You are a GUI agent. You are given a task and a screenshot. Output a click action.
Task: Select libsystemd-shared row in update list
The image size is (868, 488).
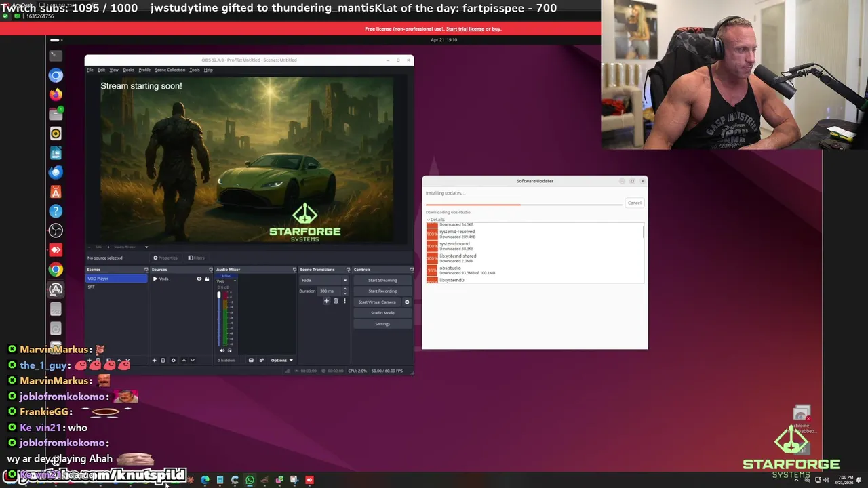[534, 258]
